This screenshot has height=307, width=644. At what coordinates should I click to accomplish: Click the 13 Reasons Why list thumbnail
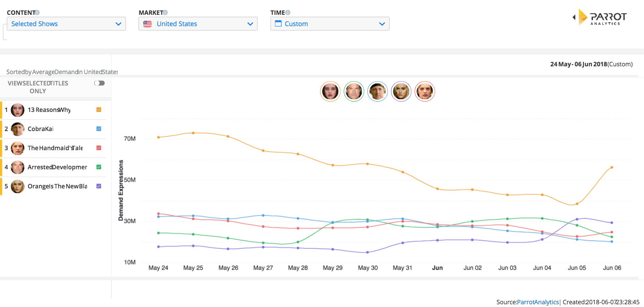[x=18, y=110]
